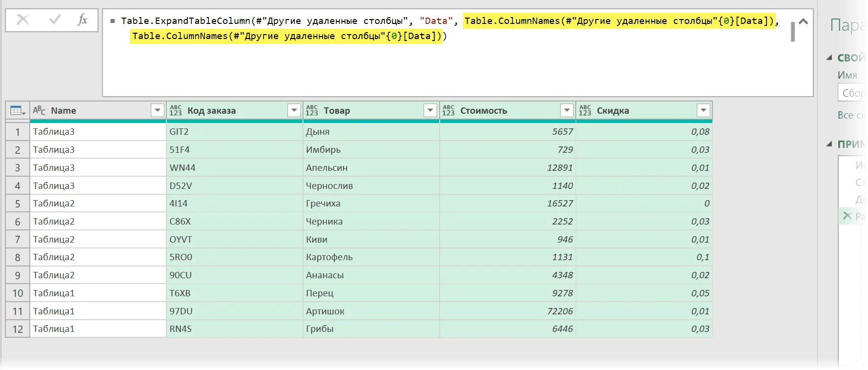This screenshot has height=370, width=868.
Task: Collapse the ПРИМЕНЕННЫЕ ШАГИ section triangle
Action: [829, 144]
